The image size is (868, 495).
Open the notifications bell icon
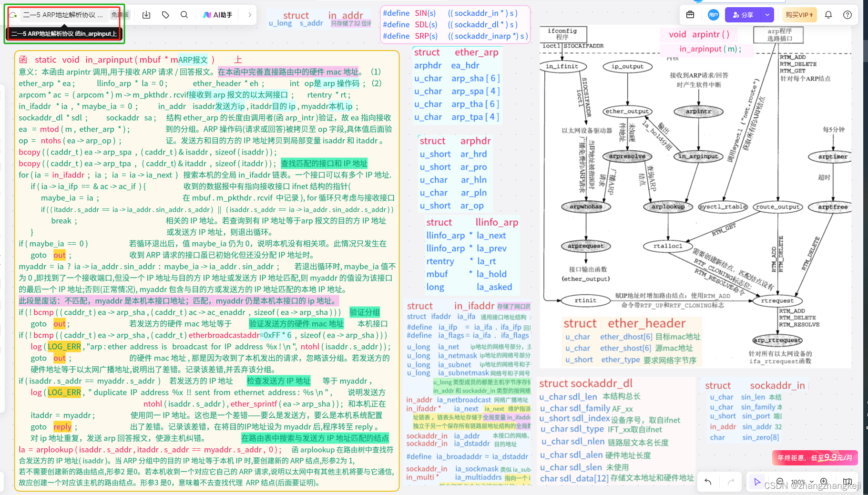[828, 15]
